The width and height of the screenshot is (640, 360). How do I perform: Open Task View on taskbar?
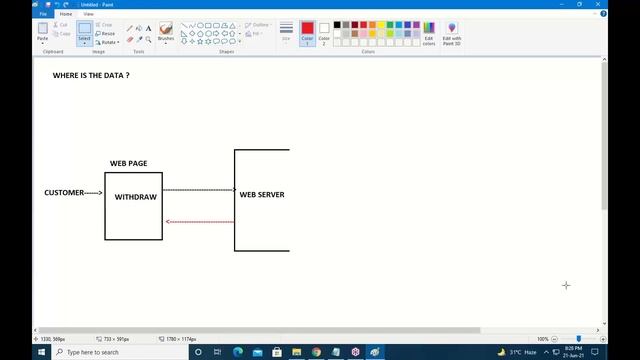(x=218, y=352)
